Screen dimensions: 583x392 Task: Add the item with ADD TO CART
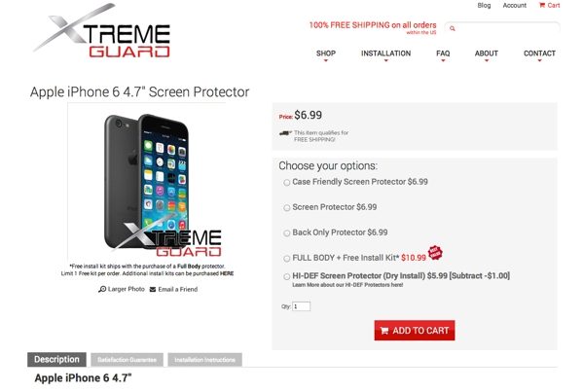[x=415, y=331]
